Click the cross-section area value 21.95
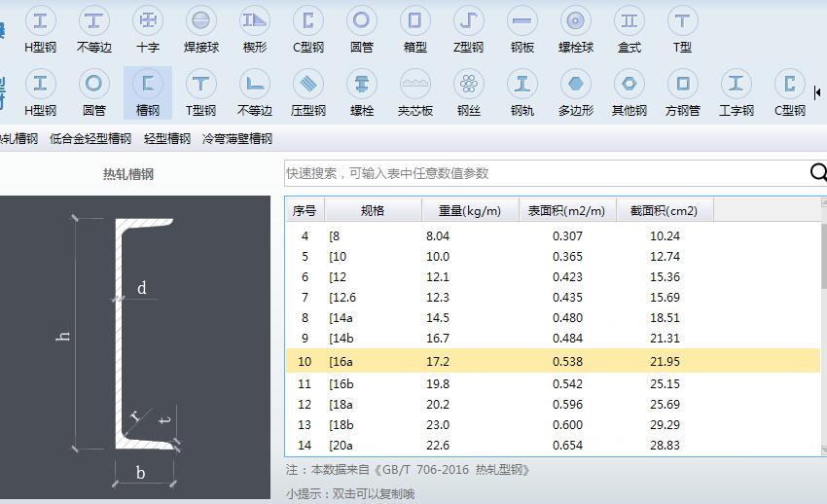Image resolution: width=827 pixels, height=504 pixels. pos(665,361)
